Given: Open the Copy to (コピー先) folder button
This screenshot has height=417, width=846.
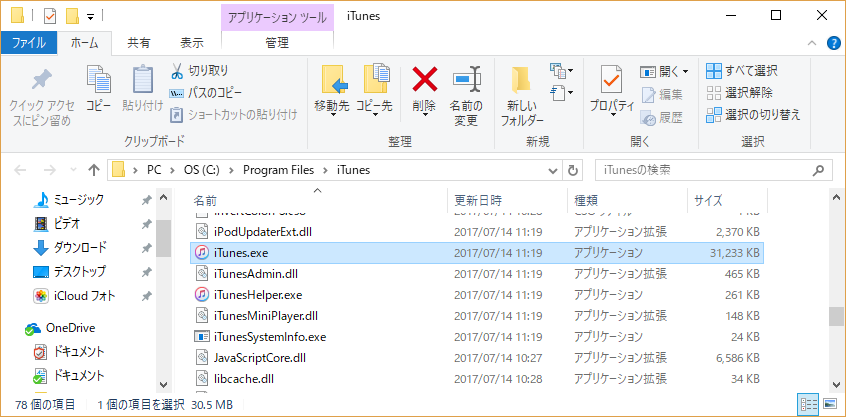Looking at the screenshot, I should [x=374, y=89].
